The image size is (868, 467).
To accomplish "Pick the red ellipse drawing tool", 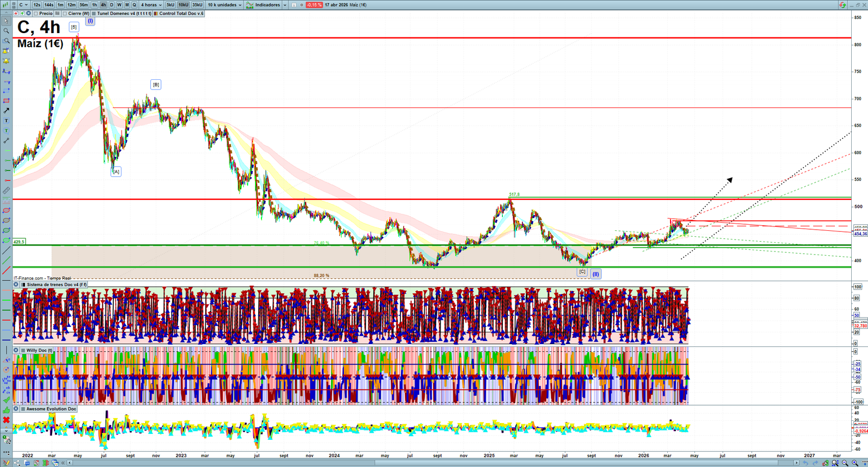I will tap(6, 211).
